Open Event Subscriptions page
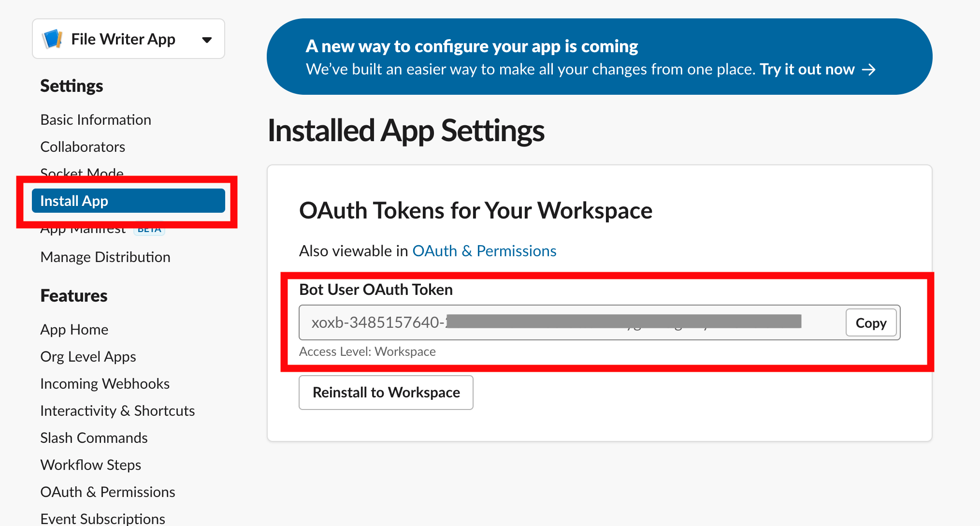Image resolution: width=980 pixels, height=526 pixels. (x=102, y=518)
